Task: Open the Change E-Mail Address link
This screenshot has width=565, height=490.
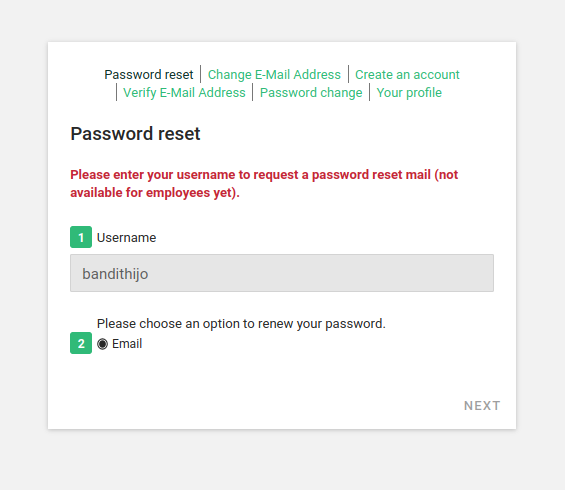Action: click(x=274, y=75)
